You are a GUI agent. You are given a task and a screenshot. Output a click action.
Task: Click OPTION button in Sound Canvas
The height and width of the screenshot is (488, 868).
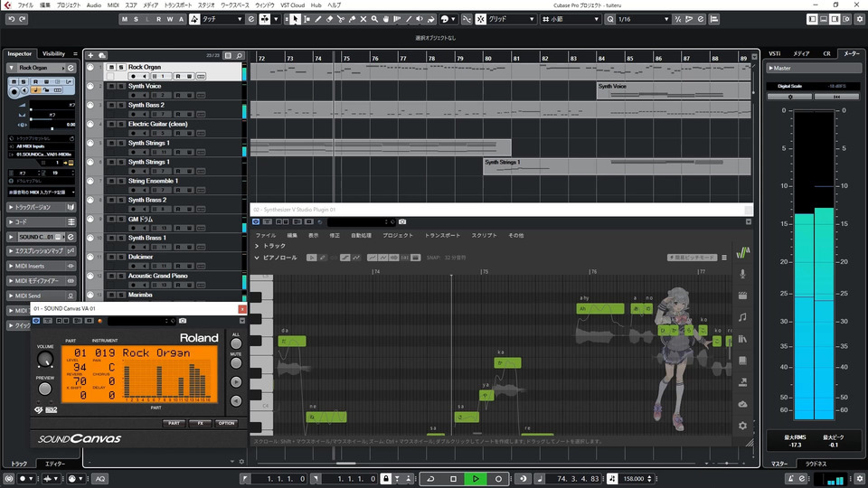coord(226,423)
